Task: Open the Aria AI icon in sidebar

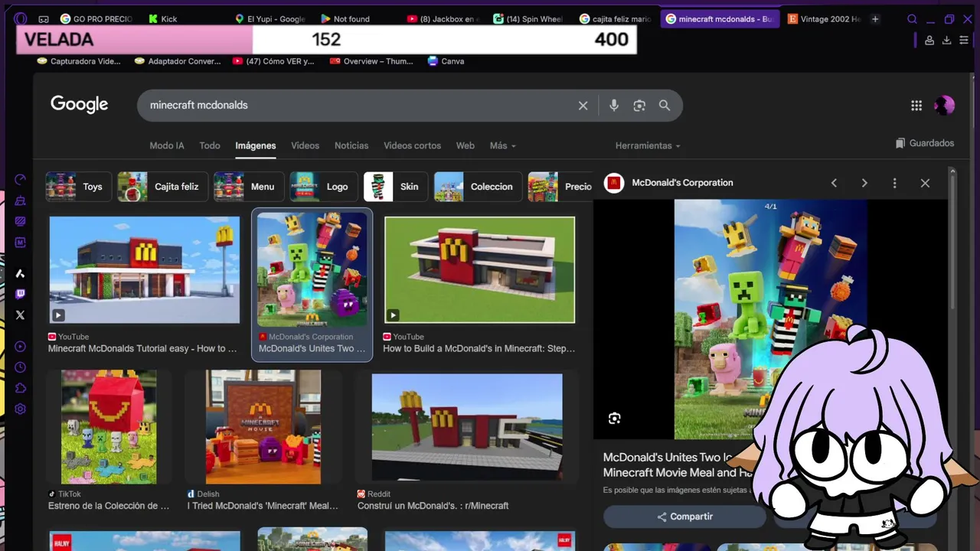Action: 21,273
